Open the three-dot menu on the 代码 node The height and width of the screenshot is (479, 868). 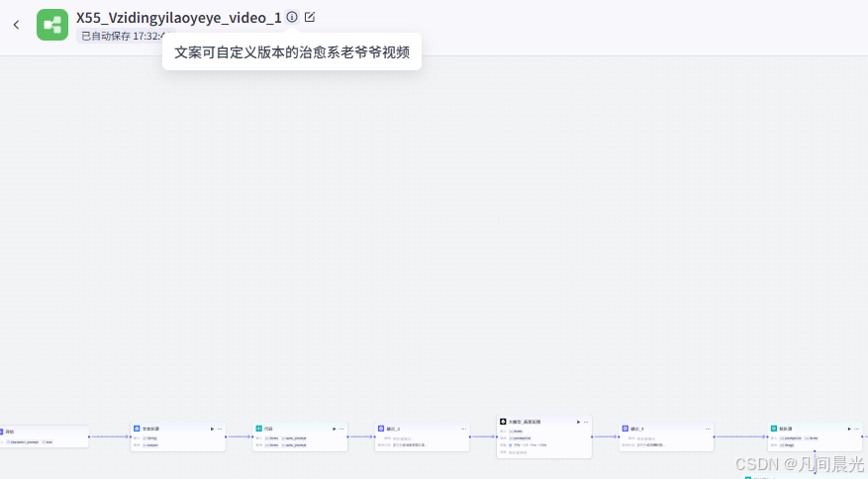point(341,430)
